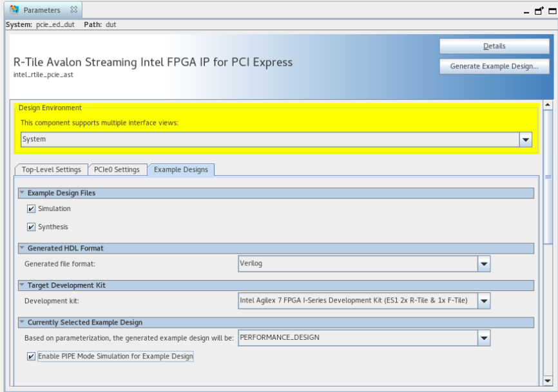Click 'This component supports multiple interface views' text
The width and height of the screenshot is (558, 392).
tap(99, 123)
